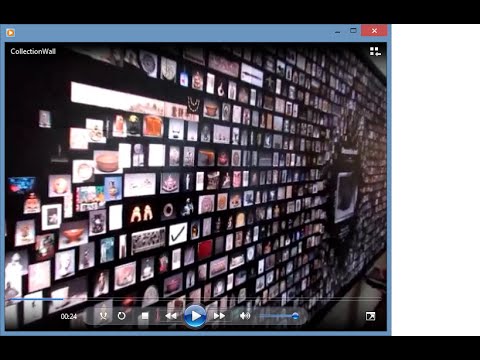Screen dimensions: 480x360
Task: Stop the video playback
Action: pos(145,316)
